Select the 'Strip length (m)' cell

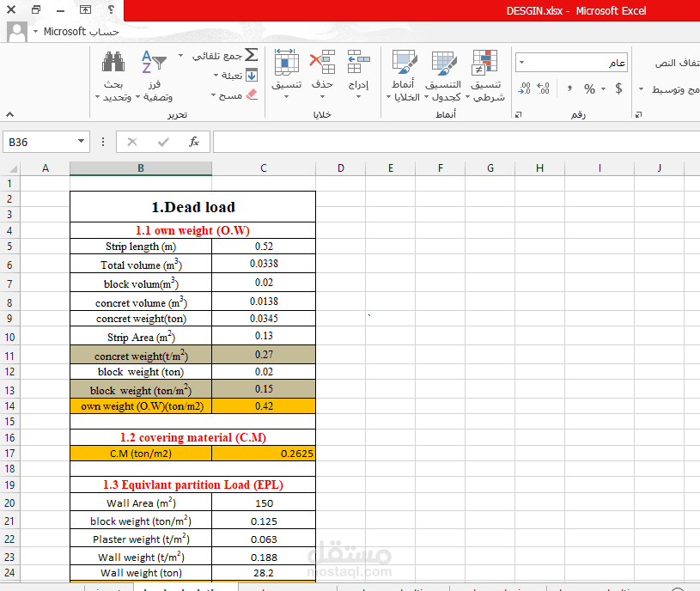[141, 247]
